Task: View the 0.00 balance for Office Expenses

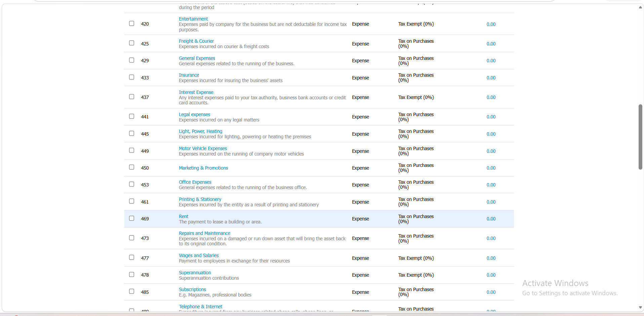Action: pyautogui.click(x=491, y=185)
